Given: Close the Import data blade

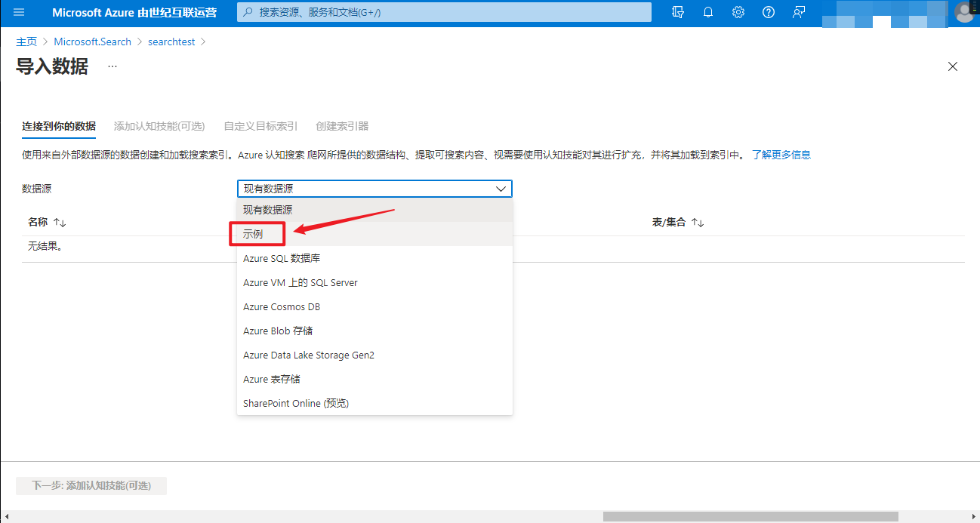Looking at the screenshot, I should click(953, 66).
